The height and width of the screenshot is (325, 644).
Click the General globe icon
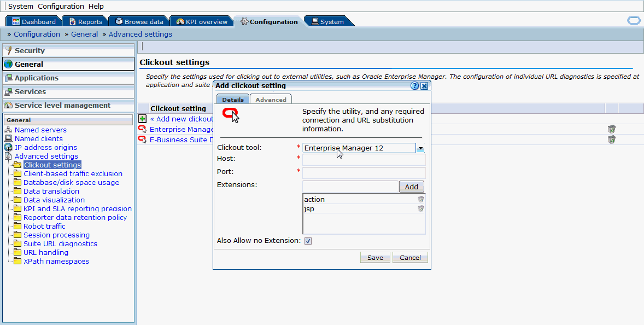[8, 64]
